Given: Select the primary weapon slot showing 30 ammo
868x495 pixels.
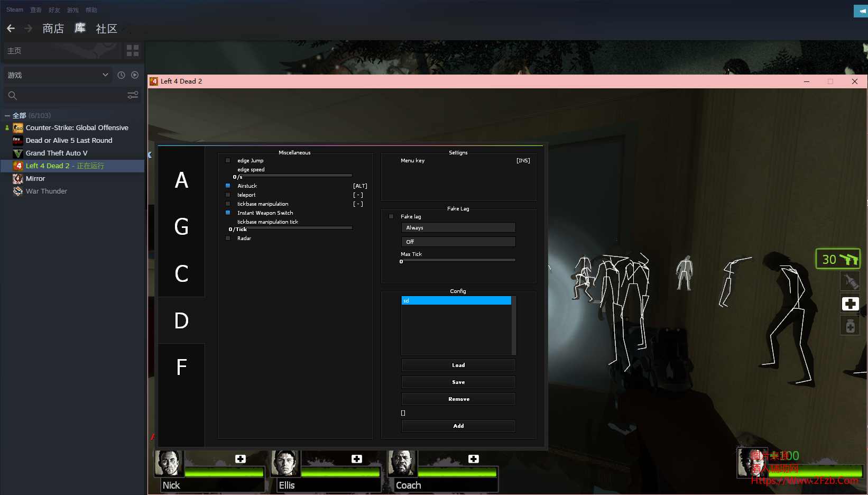Looking at the screenshot, I should 838,259.
